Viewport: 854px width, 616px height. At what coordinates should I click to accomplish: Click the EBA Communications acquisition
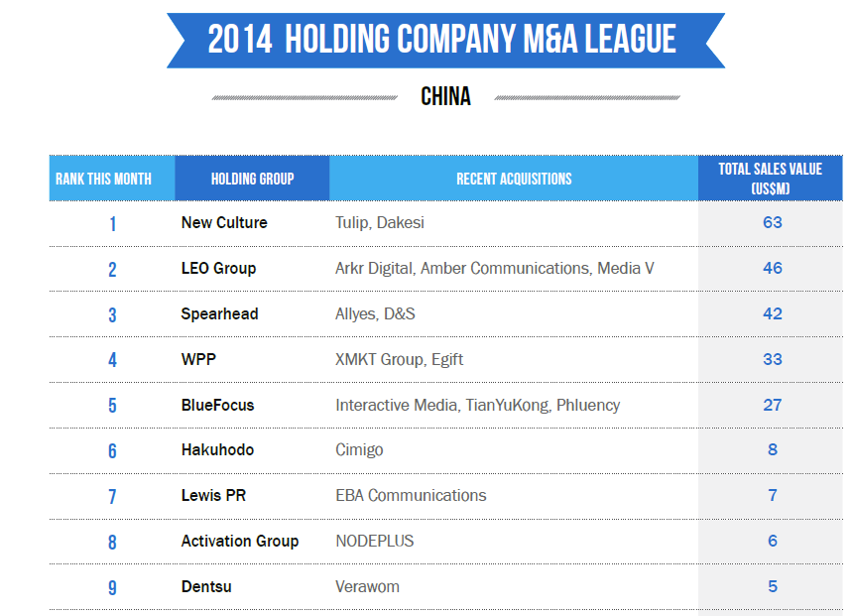411,496
